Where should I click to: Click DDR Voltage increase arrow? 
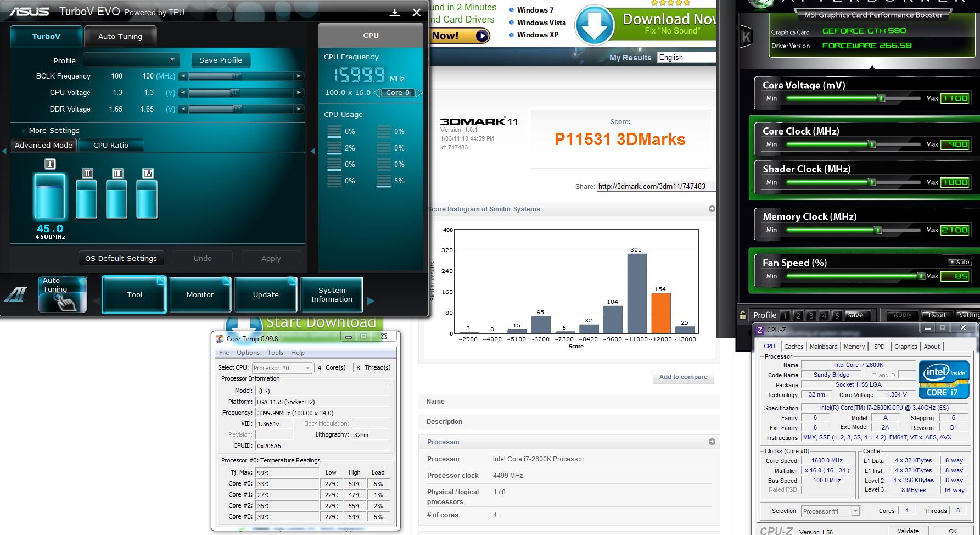pos(299,109)
